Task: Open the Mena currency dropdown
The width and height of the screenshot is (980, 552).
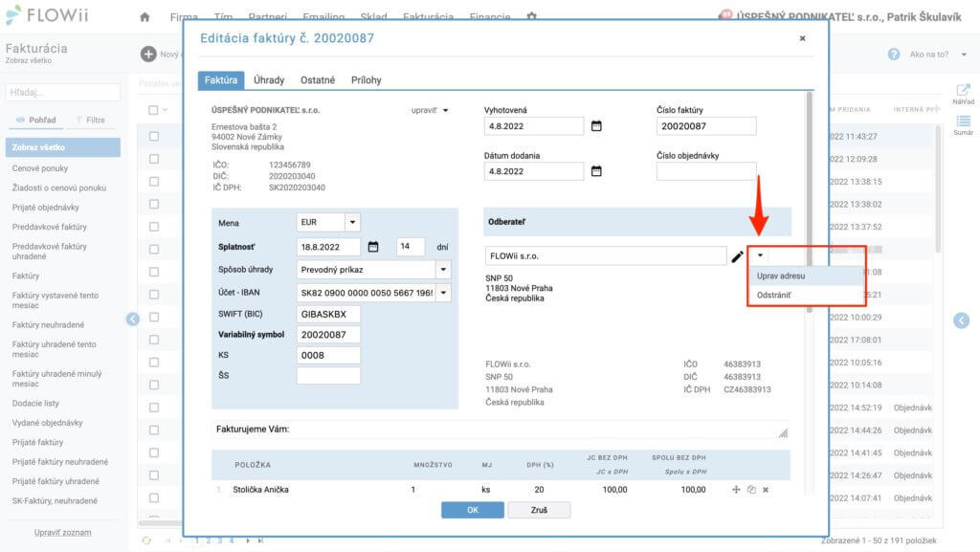Action: point(352,222)
